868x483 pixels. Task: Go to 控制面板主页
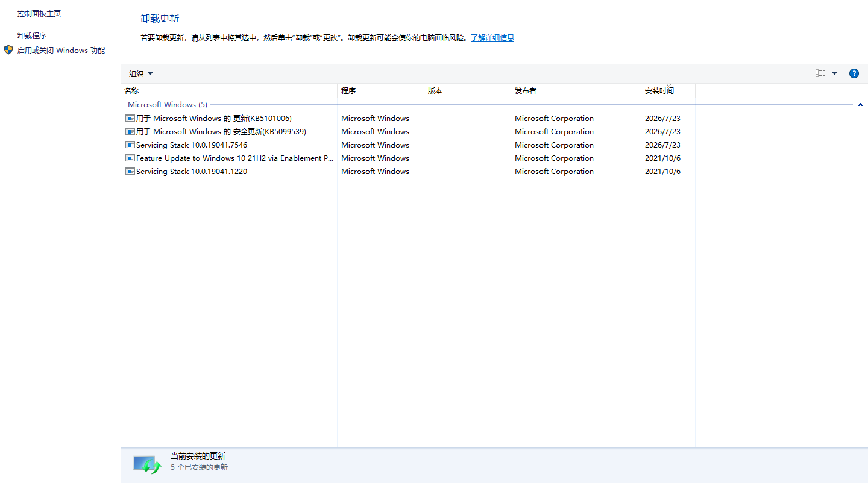coord(39,13)
